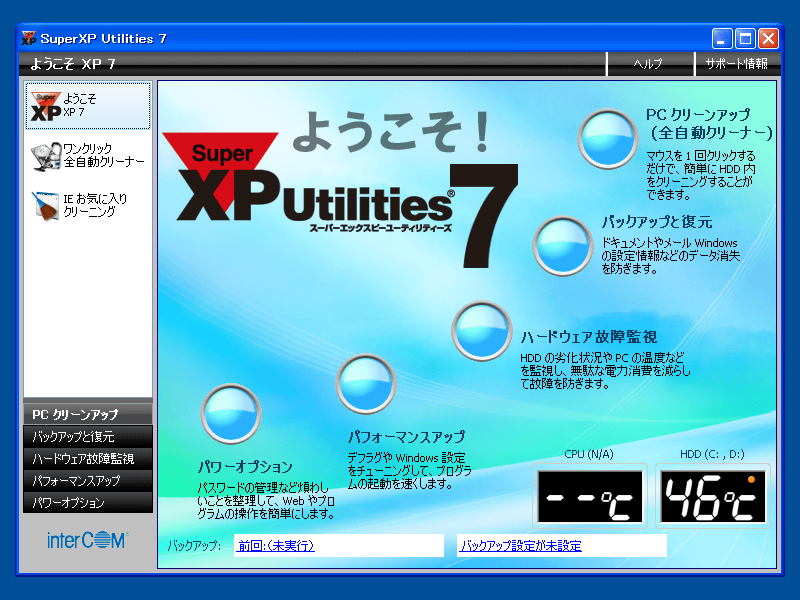Click the バックアップと復元 round blue button
The height and width of the screenshot is (600, 800).
(563, 246)
